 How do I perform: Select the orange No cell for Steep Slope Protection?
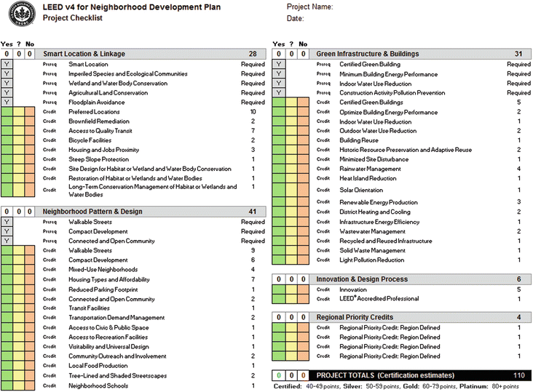pyautogui.click(x=30, y=159)
